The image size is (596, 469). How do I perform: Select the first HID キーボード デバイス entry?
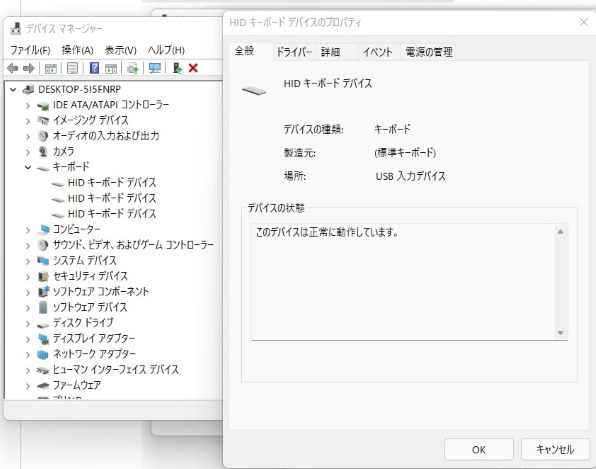click(112, 183)
